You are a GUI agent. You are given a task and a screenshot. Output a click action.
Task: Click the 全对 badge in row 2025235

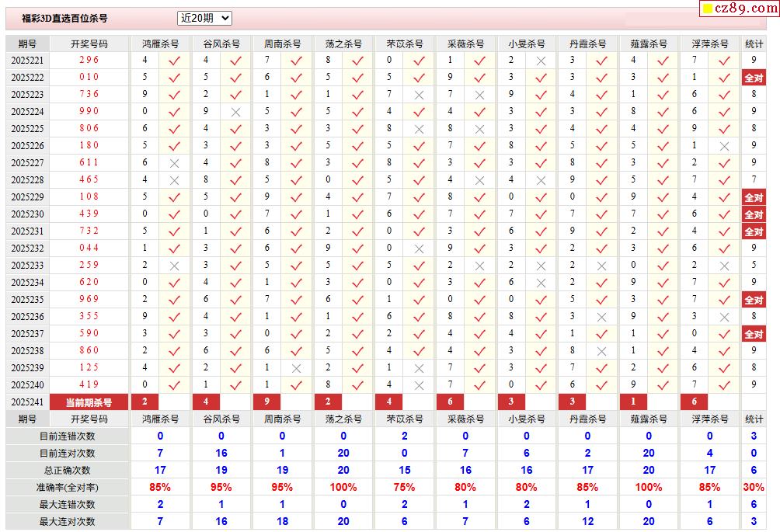tap(754, 301)
